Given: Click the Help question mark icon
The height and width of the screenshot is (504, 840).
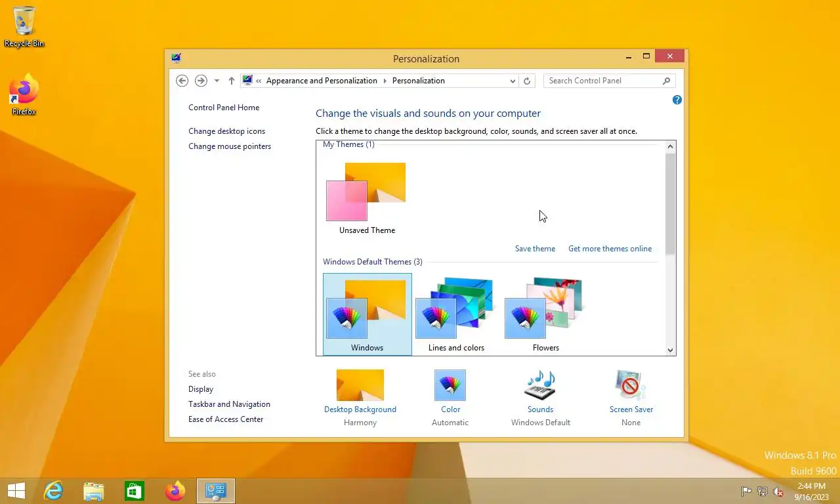Looking at the screenshot, I should click(x=677, y=100).
